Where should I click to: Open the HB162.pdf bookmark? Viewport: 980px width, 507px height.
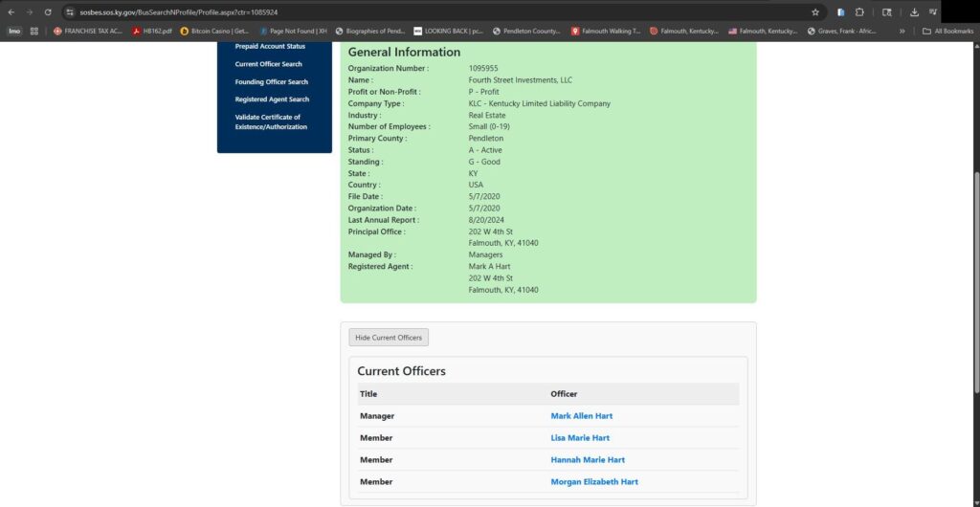152,31
